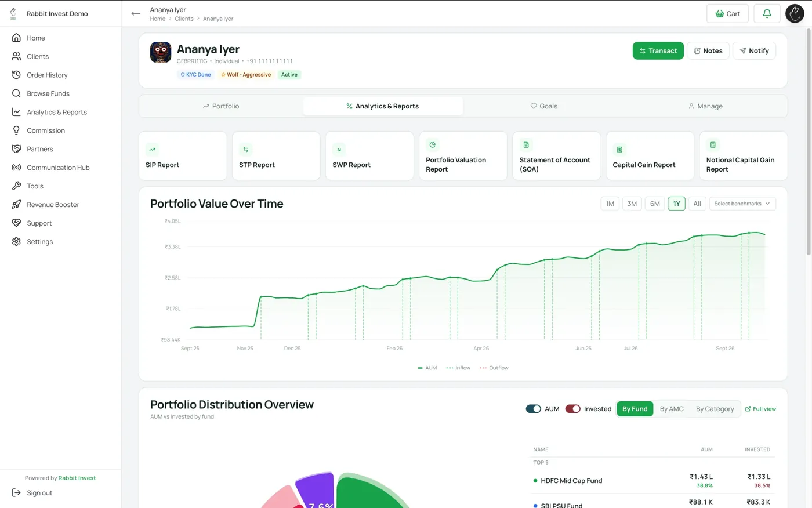Image resolution: width=812 pixels, height=508 pixels.
Task: Click the Notify button
Action: tap(754, 50)
